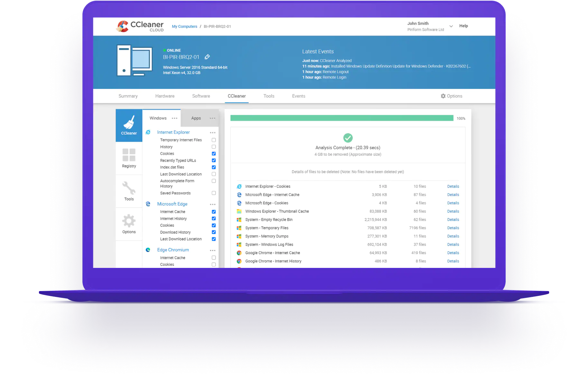Image resolution: width=588 pixels, height=379 pixels.
Task: Click the green analysis complete checkmark
Action: [x=348, y=138]
